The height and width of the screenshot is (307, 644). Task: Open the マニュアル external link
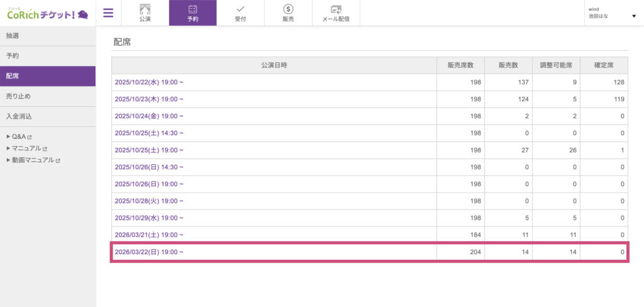(x=29, y=148)
